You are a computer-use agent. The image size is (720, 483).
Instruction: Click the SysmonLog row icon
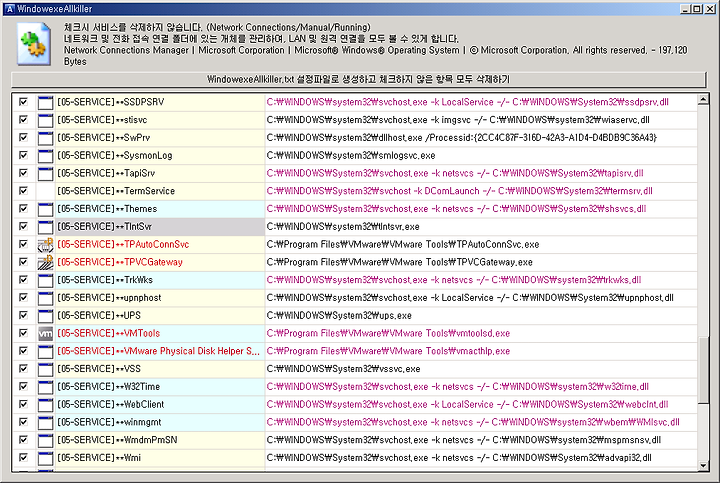pos(45,156)
